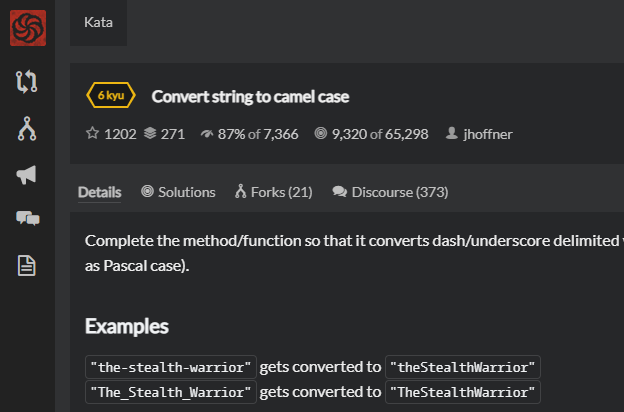Click the collections stack icon beside 271
This screenshot has width=624, height=412.
click(x=150, y=134)
